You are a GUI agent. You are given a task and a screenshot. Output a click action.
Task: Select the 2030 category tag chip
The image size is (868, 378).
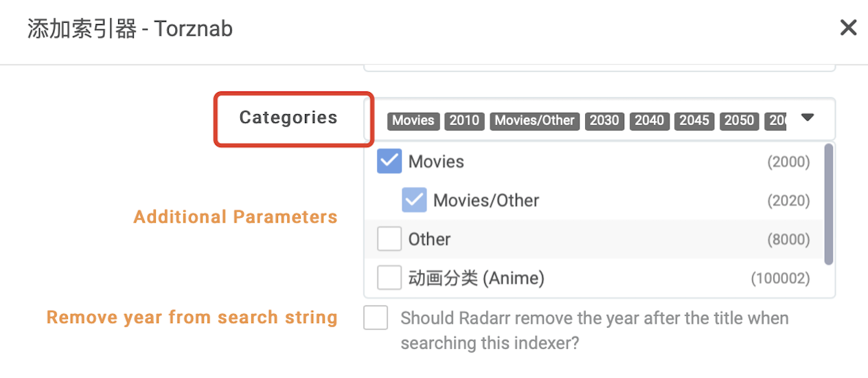click(x=604, y=121)
